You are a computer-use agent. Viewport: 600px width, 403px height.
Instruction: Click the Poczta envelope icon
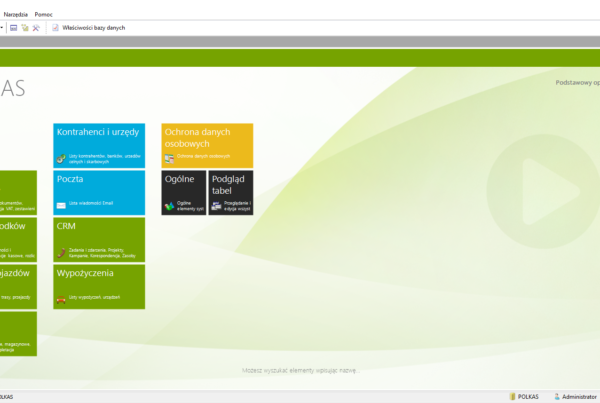click(x=61, y=204)
